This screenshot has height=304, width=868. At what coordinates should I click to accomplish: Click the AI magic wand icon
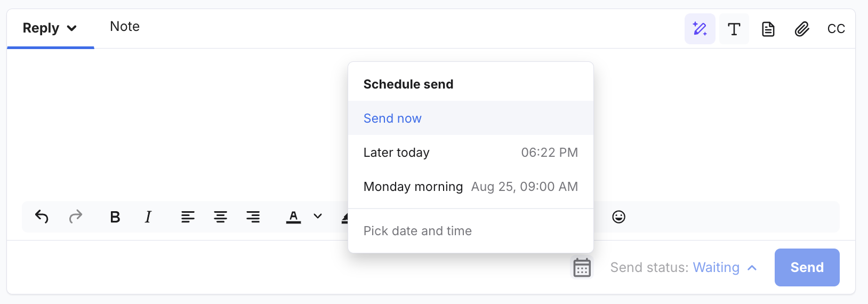pyautogui.click(x=700, y=29)
